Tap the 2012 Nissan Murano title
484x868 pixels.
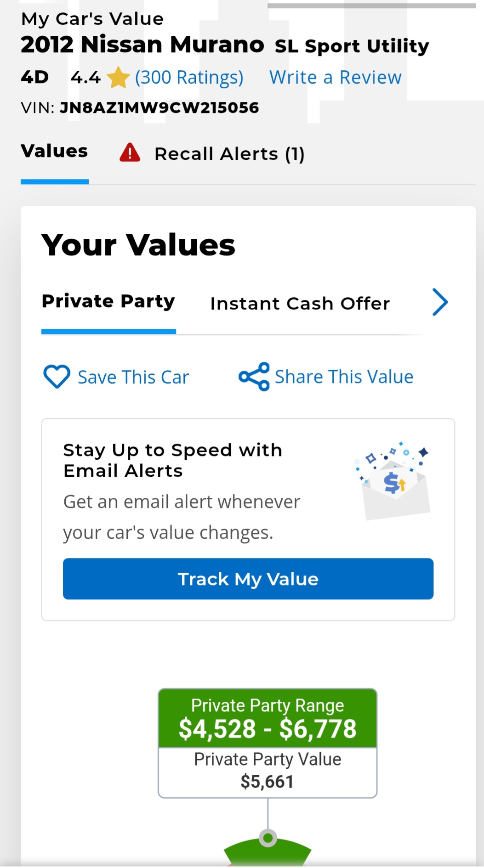[142, 45]
